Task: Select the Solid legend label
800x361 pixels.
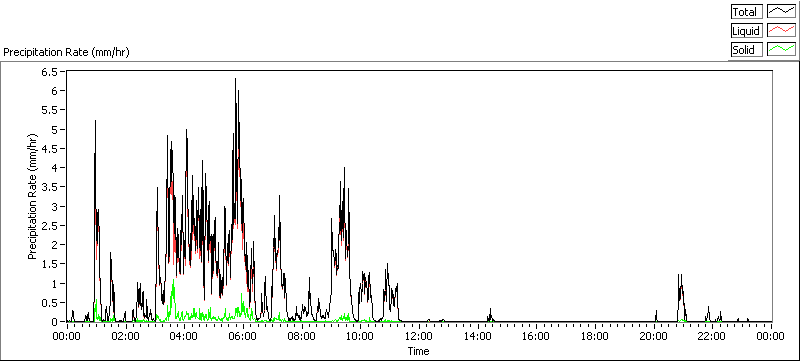Action: (747, 49)
